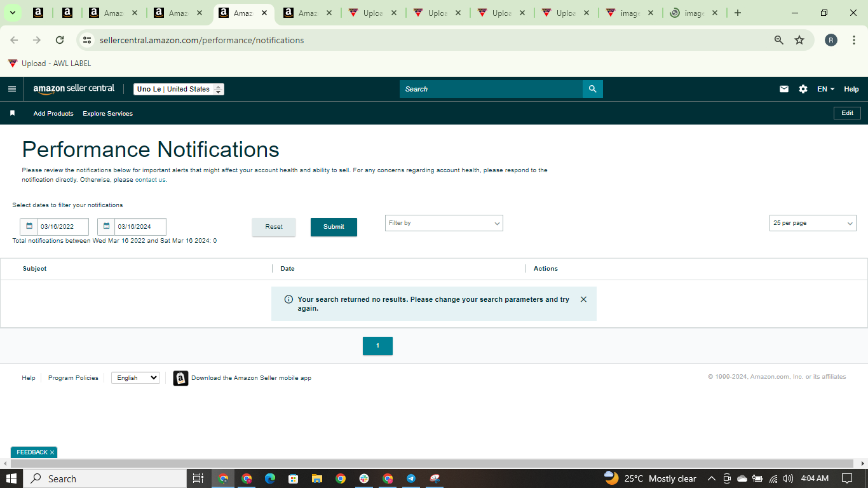Open the volume control icon
This screenshot has width=868, height=488.
click(x=788, y=478)
